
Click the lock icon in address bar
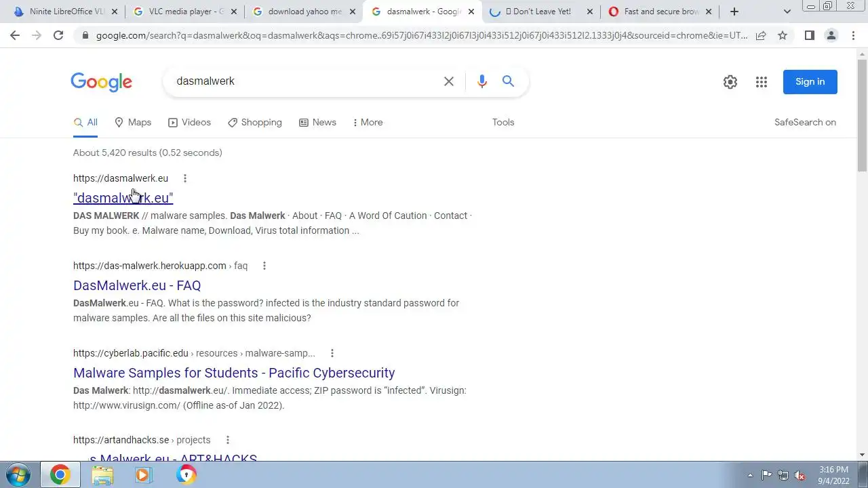[85, 35]
